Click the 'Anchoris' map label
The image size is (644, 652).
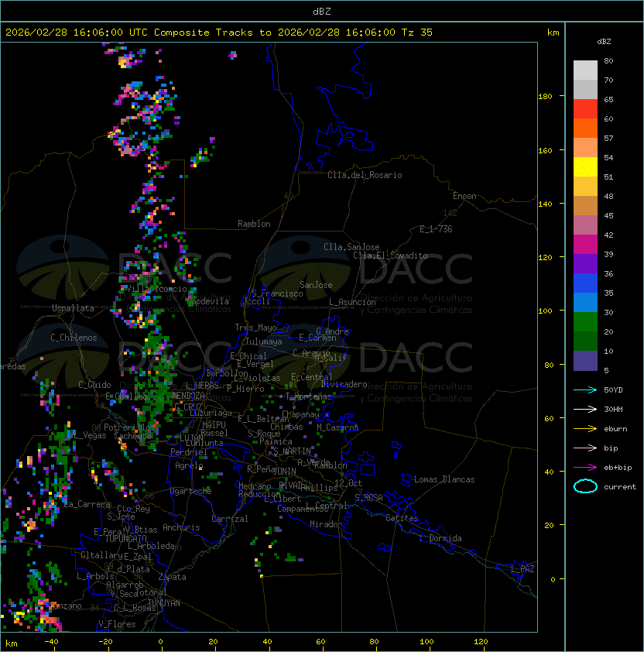[181, 527]
